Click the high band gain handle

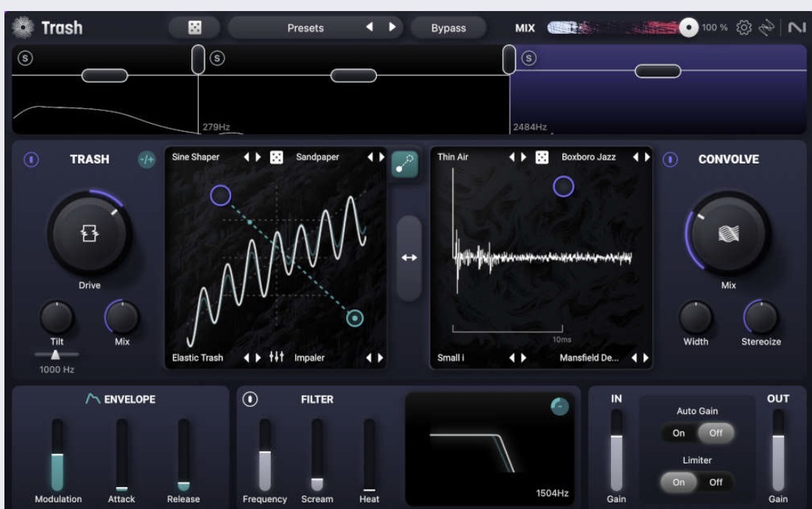pos(657,71)
